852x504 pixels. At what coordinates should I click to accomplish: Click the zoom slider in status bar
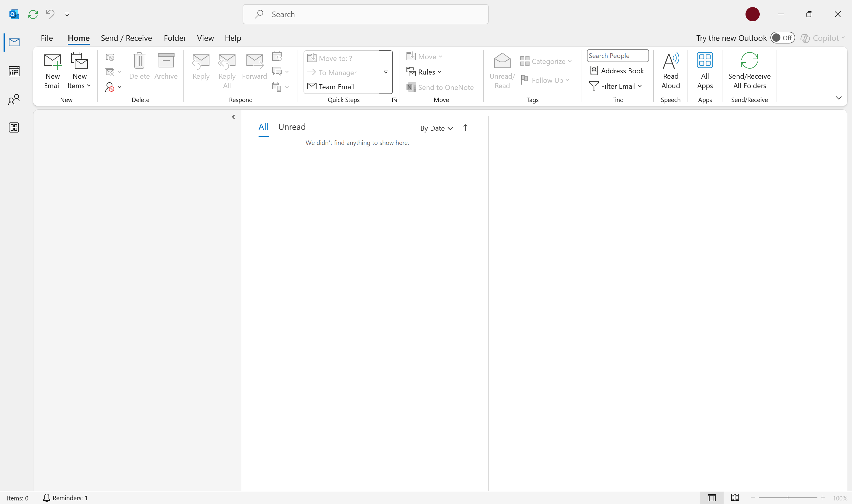(x=788, y=498)
